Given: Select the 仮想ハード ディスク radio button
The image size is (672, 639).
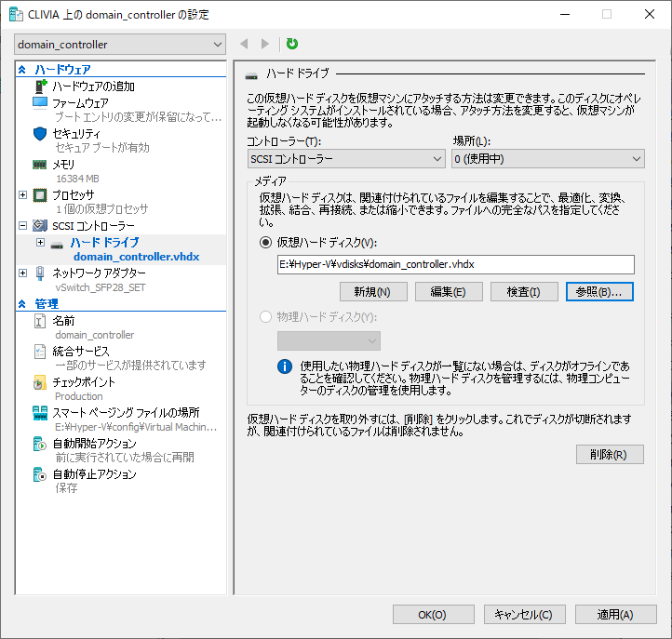Looking at the screenshot, I should click(x=265, y=243).
